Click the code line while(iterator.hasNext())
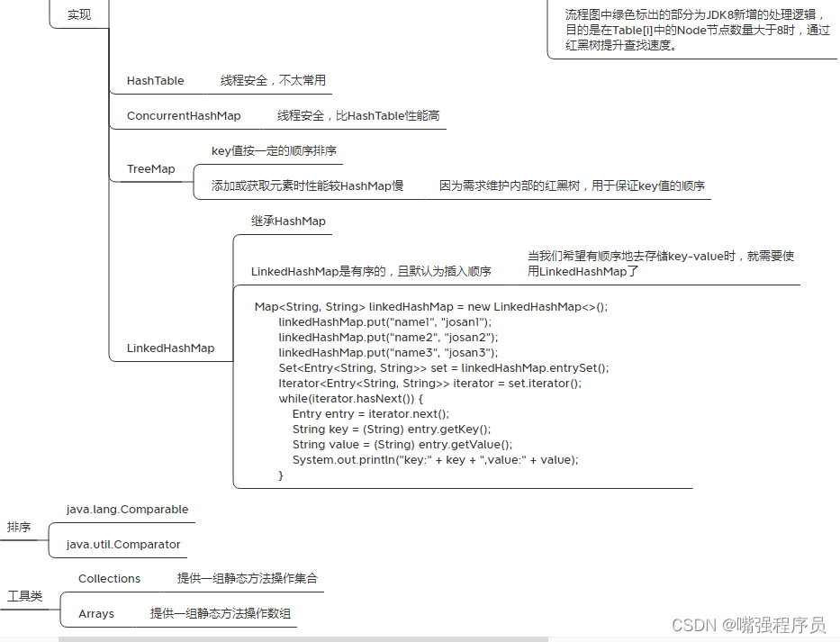This screenshot has width=840, height=642. pos(351,399)
